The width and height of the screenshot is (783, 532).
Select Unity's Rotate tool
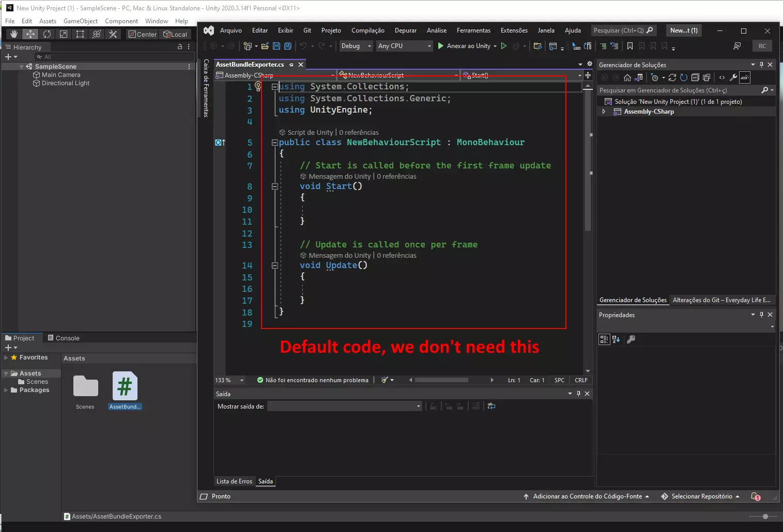click(x=47, y=34)
